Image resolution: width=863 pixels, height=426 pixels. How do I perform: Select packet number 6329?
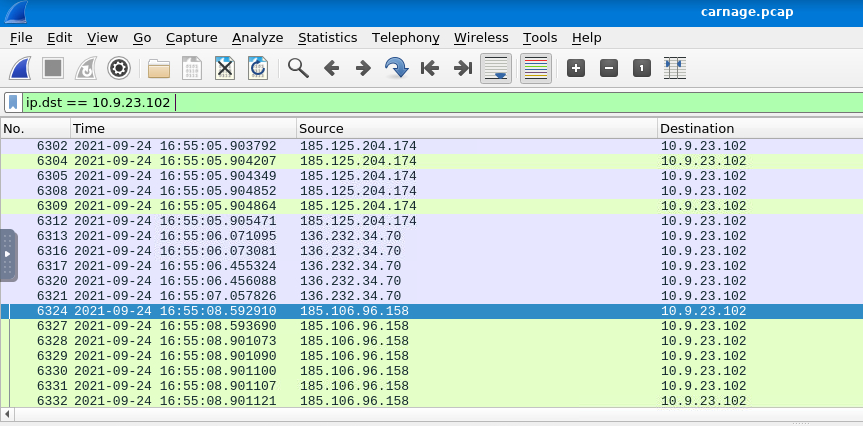[432, 356]
